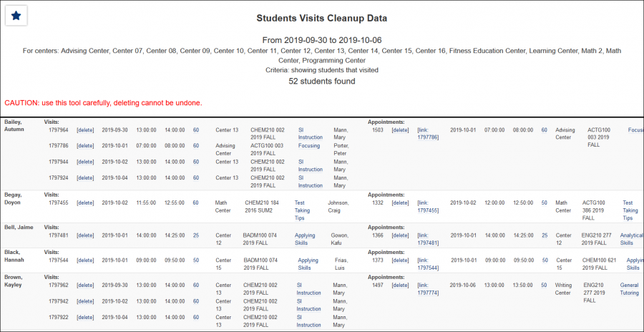This screenshot has height=332, width=644.
Task: Delete appointment 1366 for Jaime Bell
Action: 400,235
